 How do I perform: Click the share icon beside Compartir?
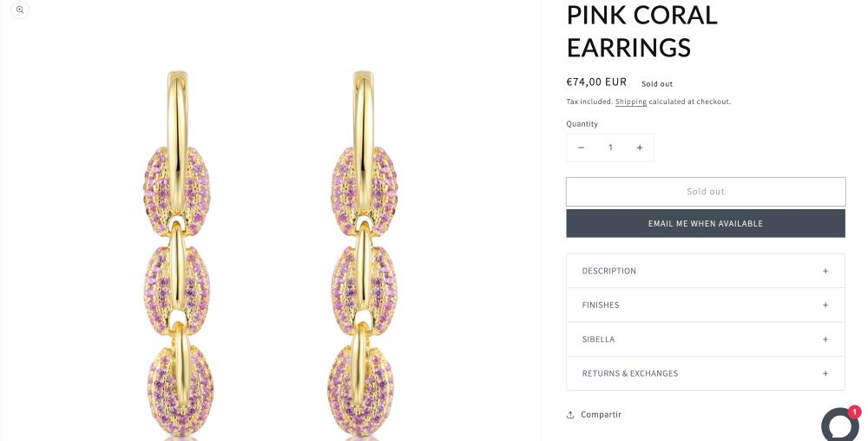[570, 415]
